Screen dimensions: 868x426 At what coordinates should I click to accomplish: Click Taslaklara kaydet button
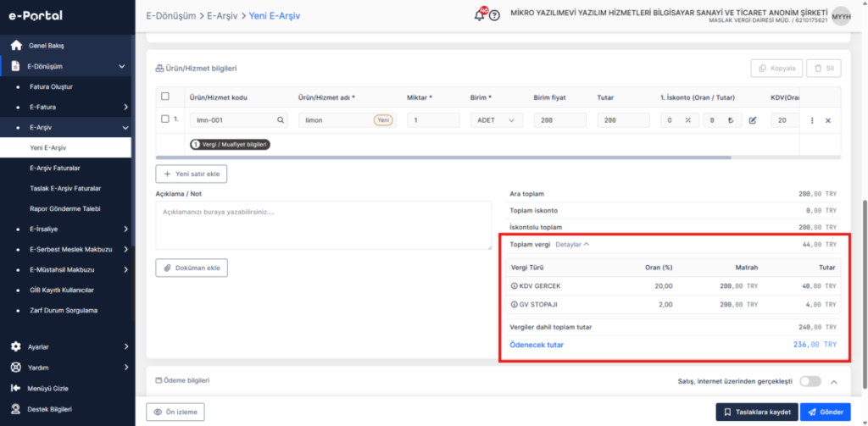[x=757, y=412]
